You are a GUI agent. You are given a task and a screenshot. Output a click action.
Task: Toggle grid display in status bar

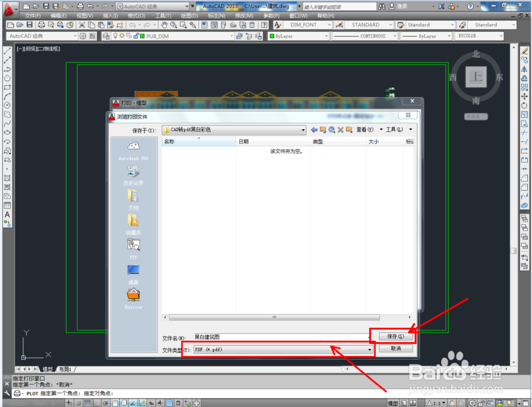coord(88,403)
